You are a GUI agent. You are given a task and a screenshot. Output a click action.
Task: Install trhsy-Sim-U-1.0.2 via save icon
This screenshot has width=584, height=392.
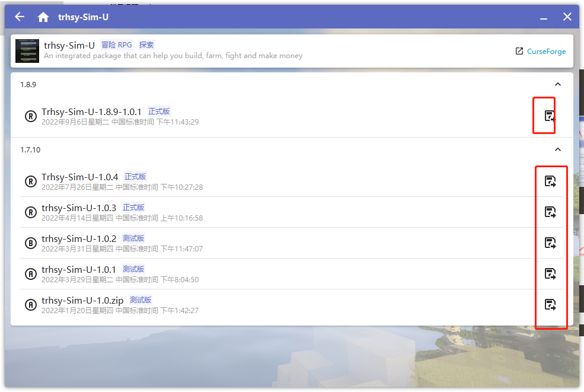point(550,243)
